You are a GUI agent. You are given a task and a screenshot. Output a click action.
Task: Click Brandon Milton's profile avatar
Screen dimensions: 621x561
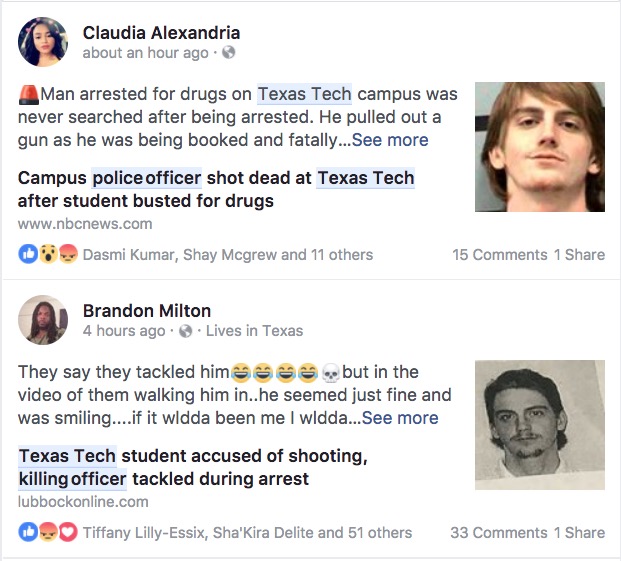(x=43, y=320)
